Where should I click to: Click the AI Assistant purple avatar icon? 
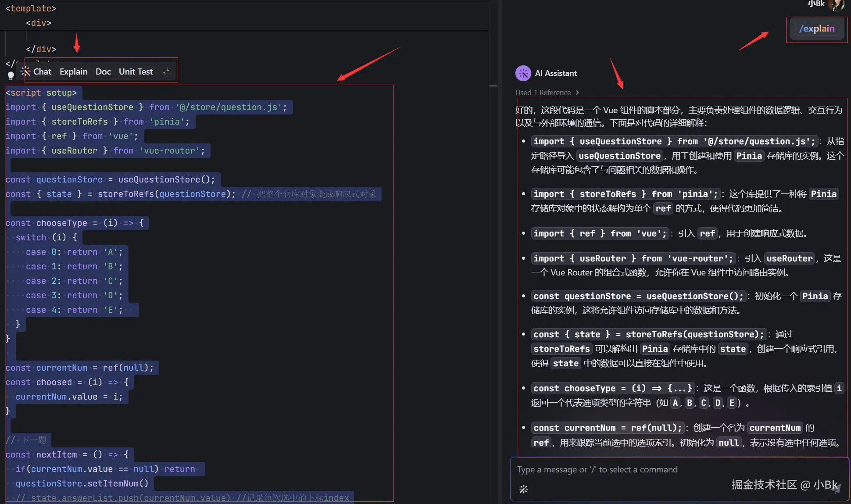[523, 73]
